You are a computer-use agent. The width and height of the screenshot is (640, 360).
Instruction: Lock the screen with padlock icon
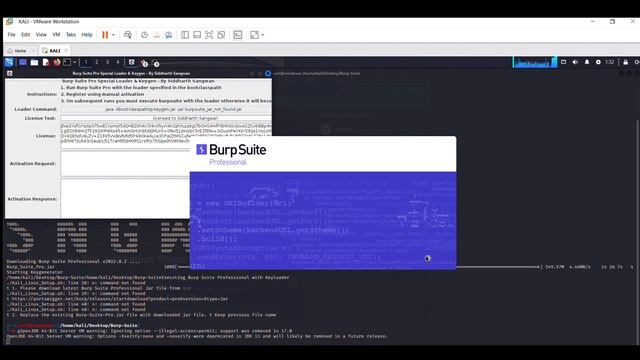625,62
